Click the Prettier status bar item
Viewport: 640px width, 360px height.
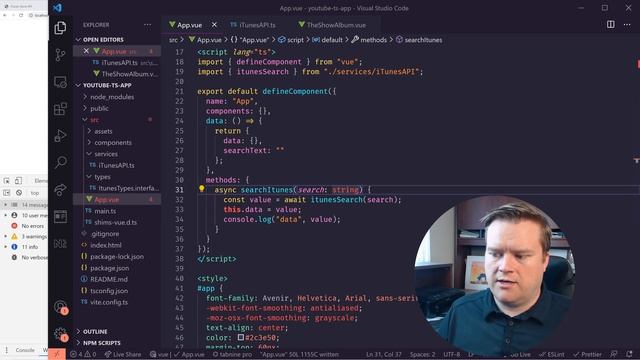tap(587, 354)
